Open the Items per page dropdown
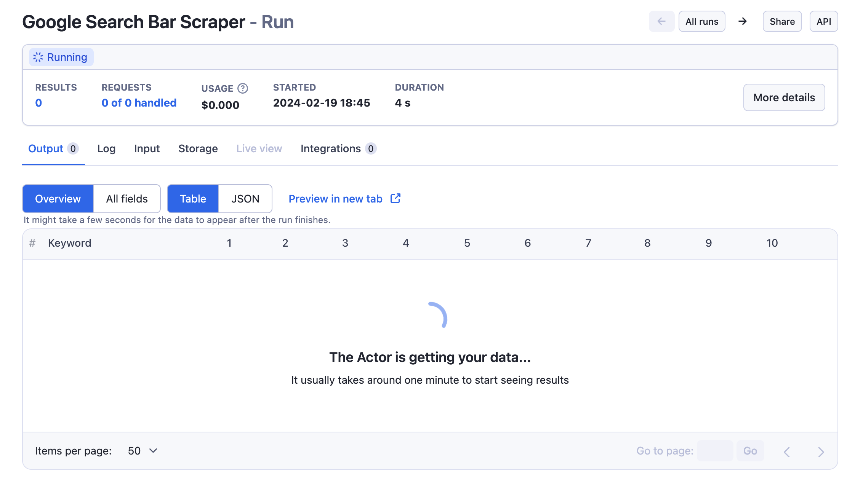The image size is (855, 504). coord(142,451)
